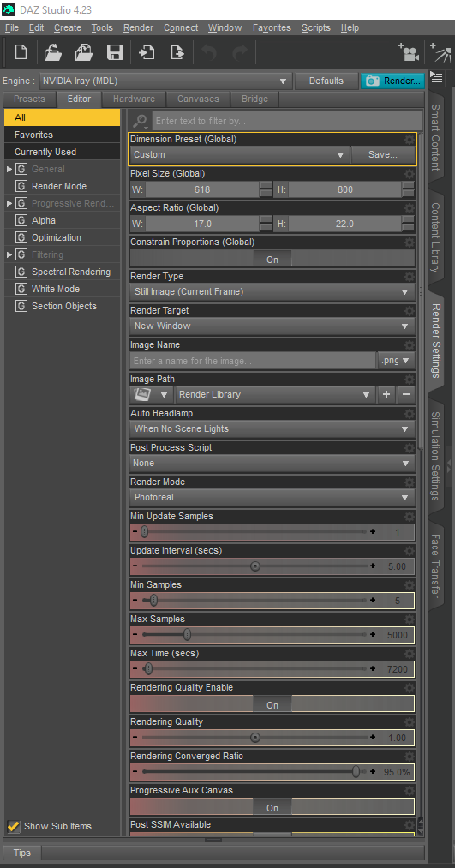Create a new camera with toolbar icon
455x868 pixels.
click(409, 52)
